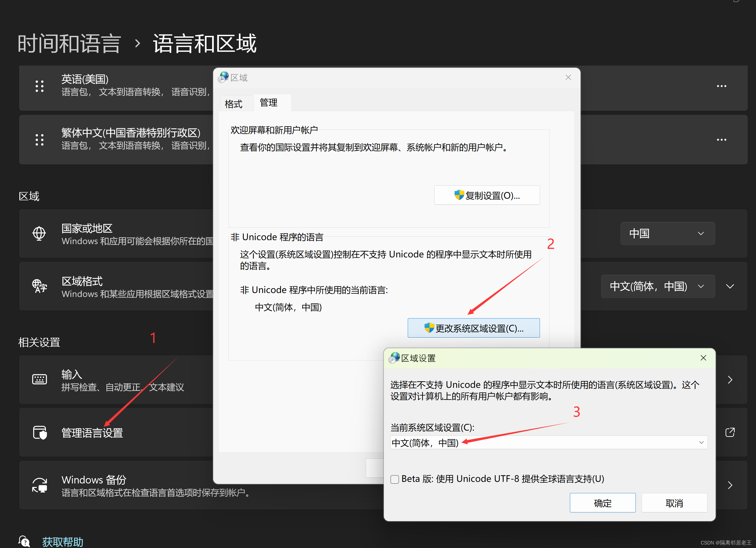Click the 国家或地区 globe icon
This screenshot has height=548, width=756.
pyautogui.click(x=39, y=233)
